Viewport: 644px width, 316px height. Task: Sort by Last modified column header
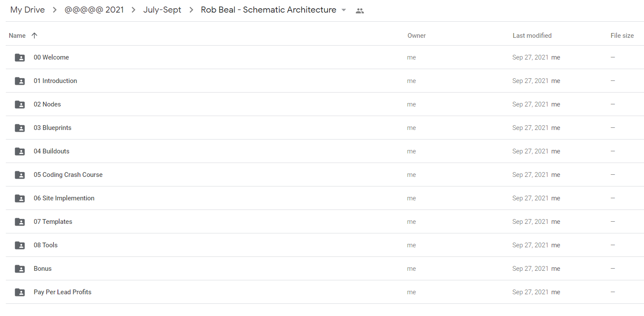(x=532, y=36)
